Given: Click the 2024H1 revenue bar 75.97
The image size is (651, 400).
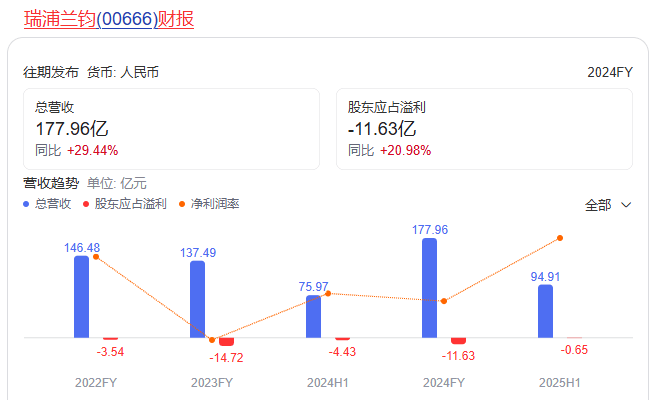Looking at the screenshot, I should click(x=314, y=316).
